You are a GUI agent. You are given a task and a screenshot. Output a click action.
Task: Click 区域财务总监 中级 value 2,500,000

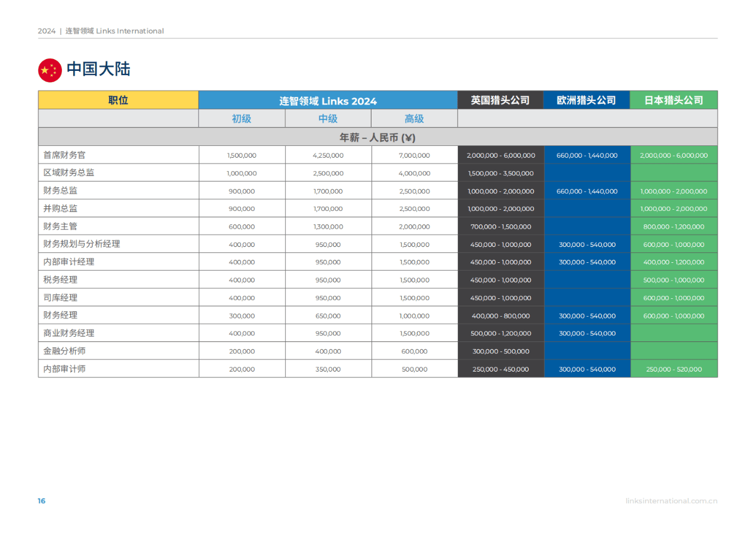tap(328, 174)
